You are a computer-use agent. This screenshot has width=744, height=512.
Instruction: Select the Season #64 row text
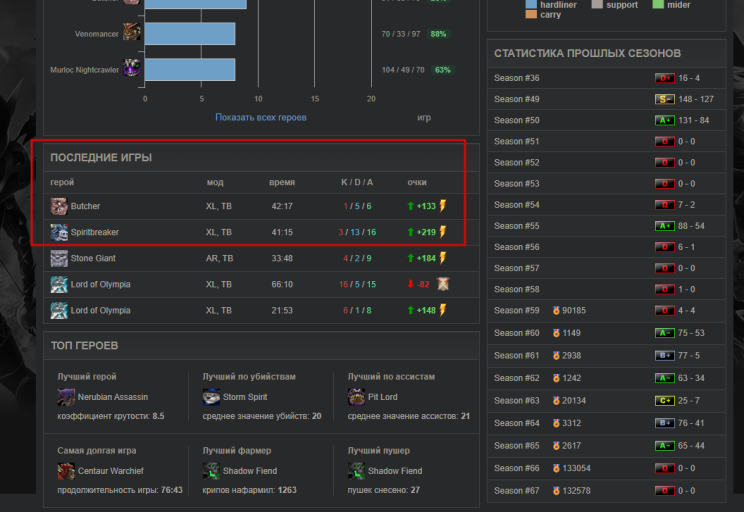click(517, 423)
